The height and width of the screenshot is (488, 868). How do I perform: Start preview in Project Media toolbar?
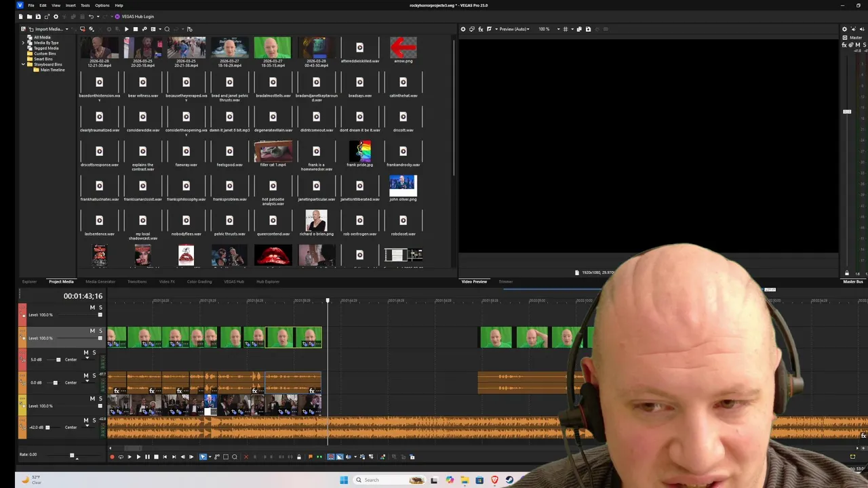tap(126, 29)
